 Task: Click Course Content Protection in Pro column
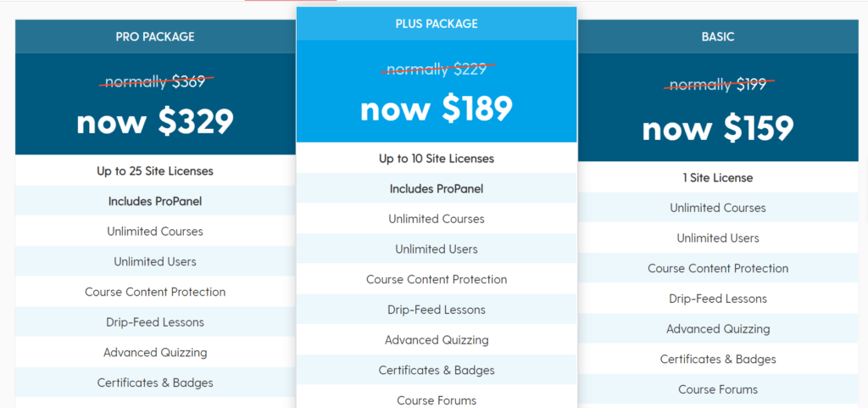155,292
